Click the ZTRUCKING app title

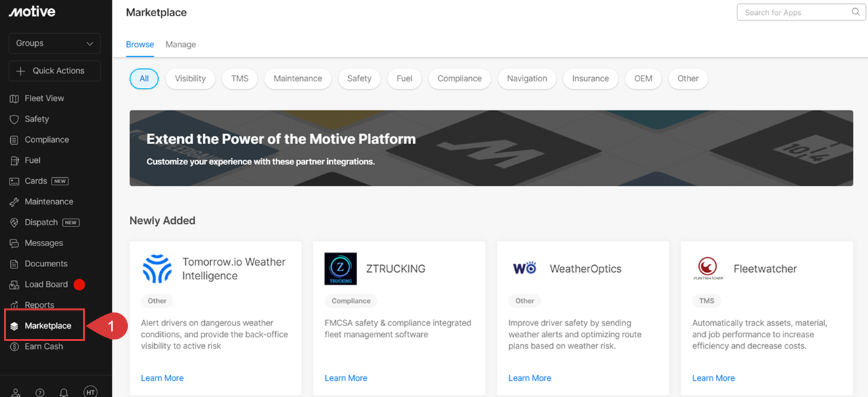396,269
